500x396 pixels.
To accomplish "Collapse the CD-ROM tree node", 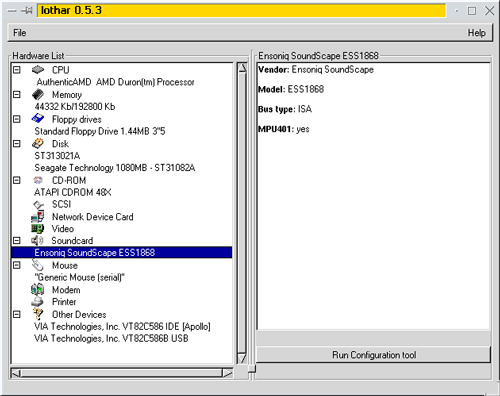I will [17, 180].
